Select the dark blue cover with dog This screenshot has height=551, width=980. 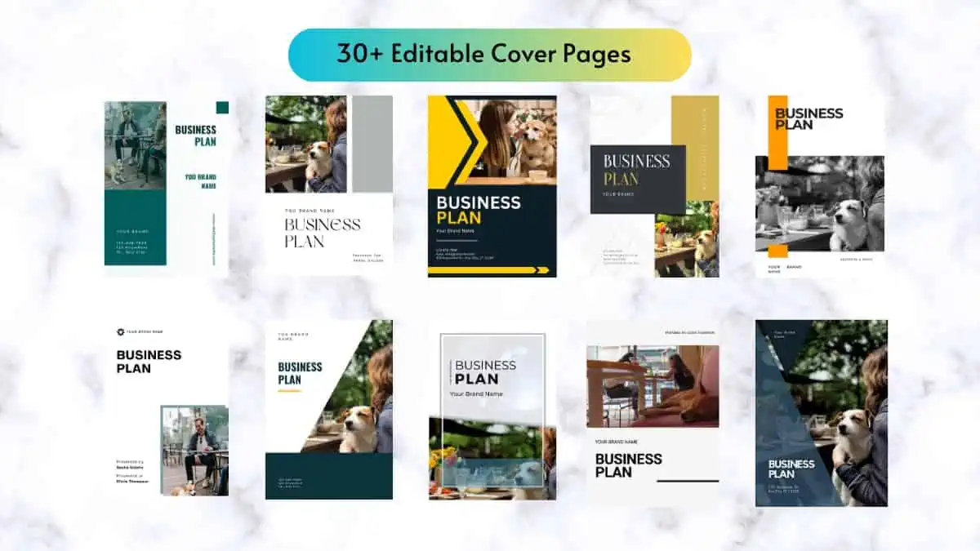821,413
